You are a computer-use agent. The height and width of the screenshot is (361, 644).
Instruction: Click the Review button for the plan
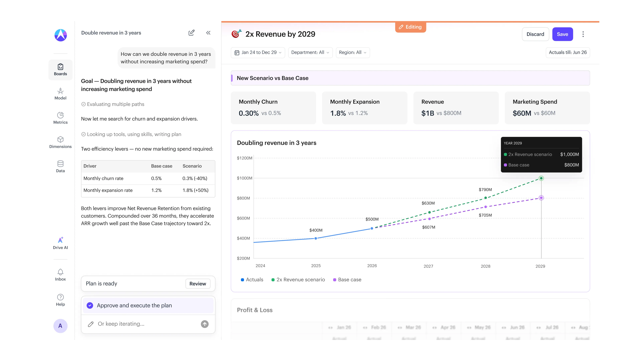click(x=197, y=284)
